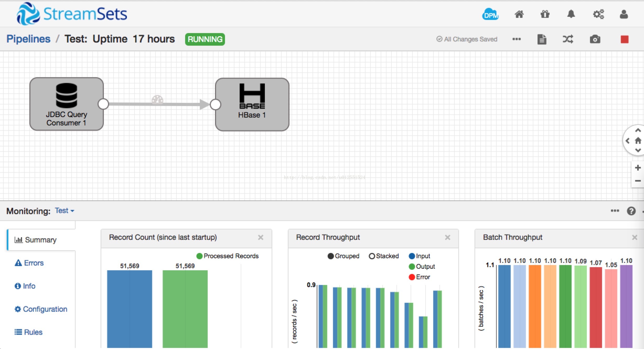
Task: Pan canvas down with arrow
Action: (x=638, y=150)
